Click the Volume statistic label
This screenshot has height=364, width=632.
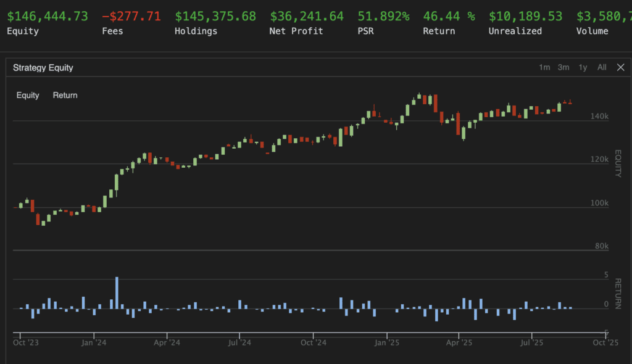[592, 31]
